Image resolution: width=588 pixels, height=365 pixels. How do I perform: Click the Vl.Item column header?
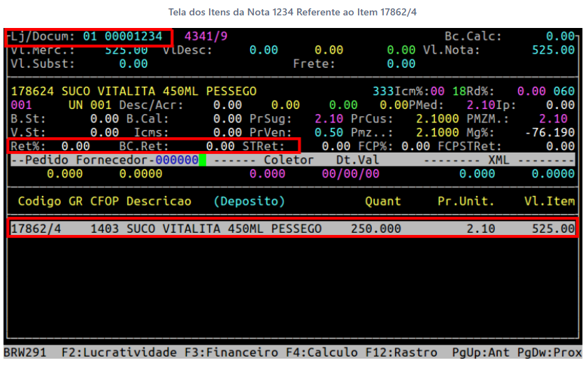(x=549, y=201)
